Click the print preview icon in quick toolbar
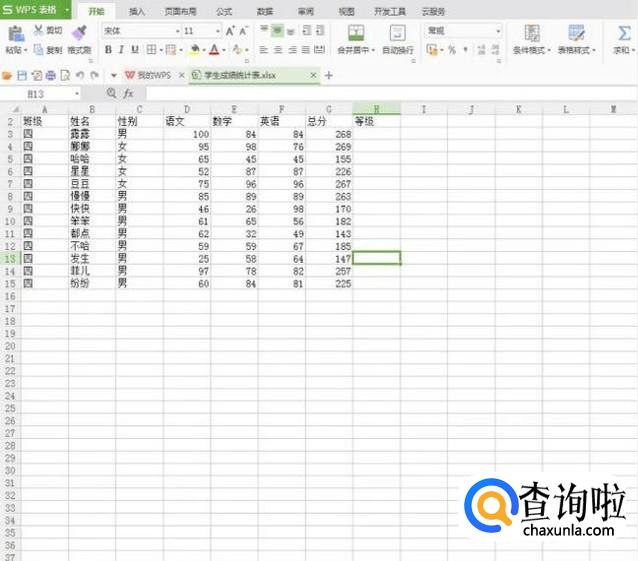This screenshot has width=638, height=561. pos(65,75)
